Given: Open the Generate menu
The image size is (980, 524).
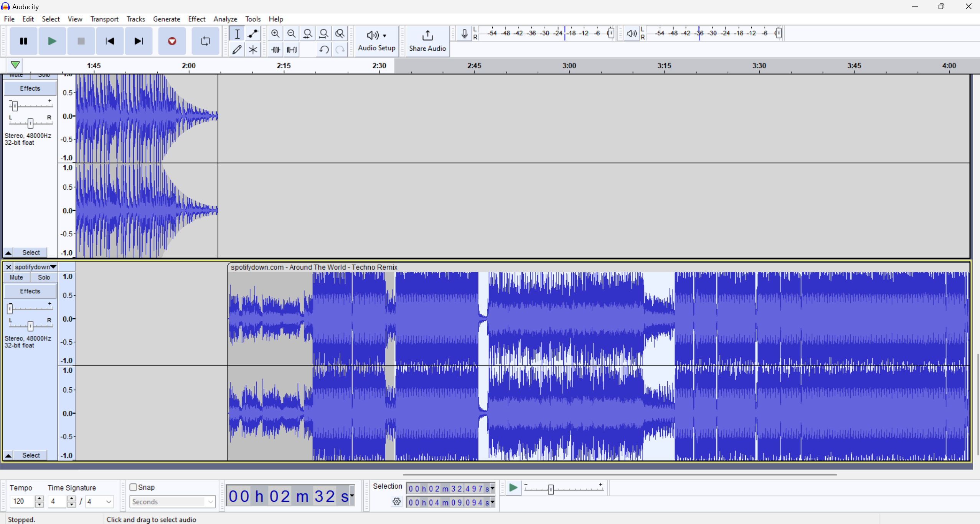Looking at the screenshot, I should coord(167,19).
